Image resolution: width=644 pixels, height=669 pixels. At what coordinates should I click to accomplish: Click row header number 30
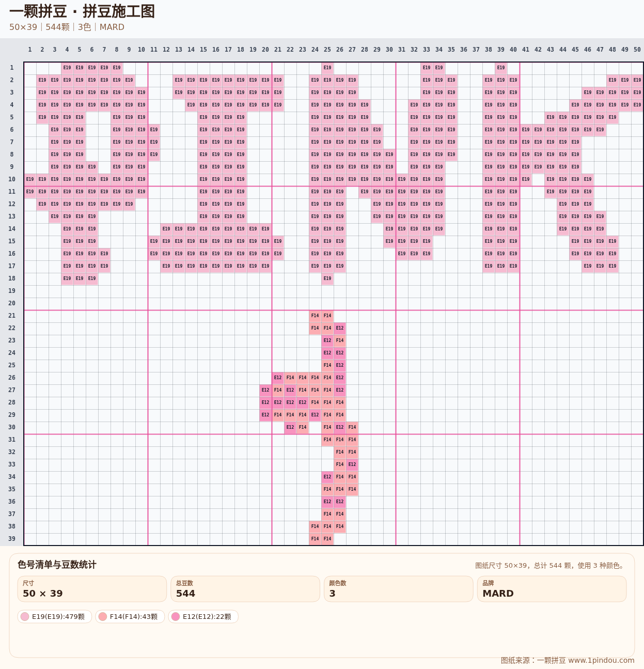point(12,427)
